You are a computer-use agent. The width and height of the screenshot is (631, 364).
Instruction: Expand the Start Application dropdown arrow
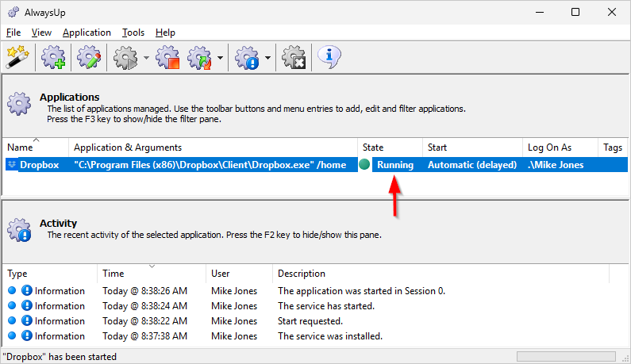pyautogui.click(x=147, y=58)
